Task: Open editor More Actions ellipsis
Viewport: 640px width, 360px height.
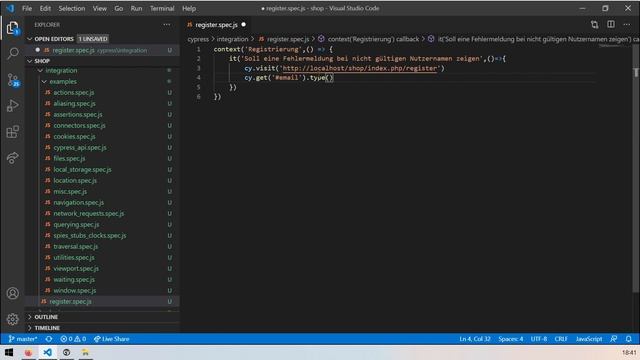Action: 627,24
